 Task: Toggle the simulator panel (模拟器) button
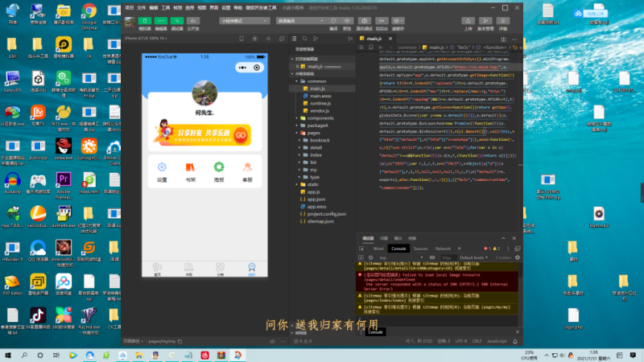pos(145,21)
